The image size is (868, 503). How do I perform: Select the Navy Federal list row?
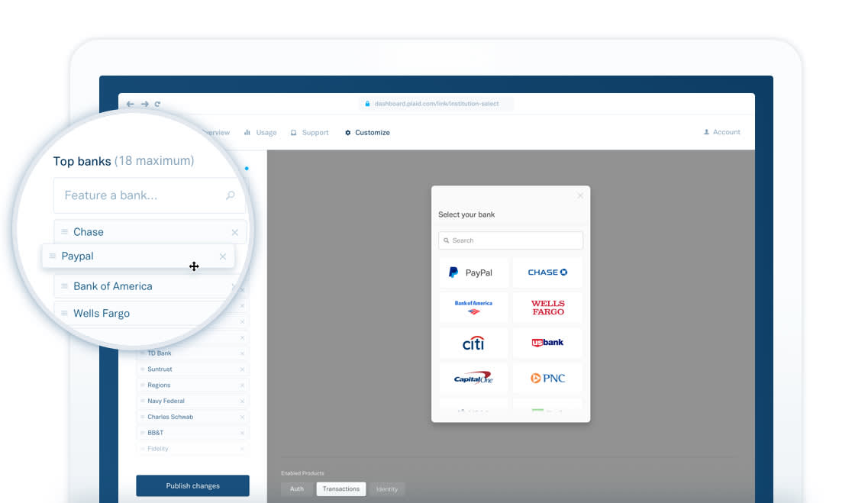point(192,401)
